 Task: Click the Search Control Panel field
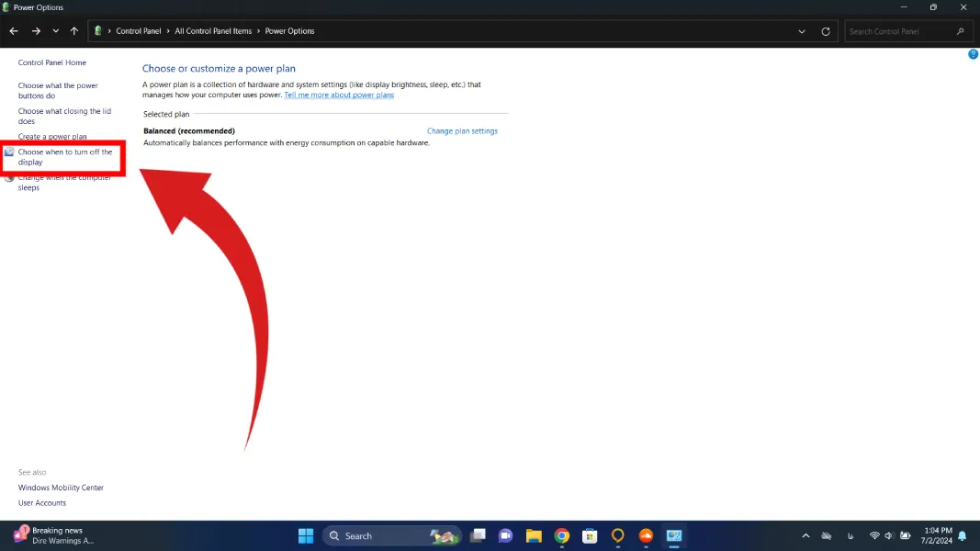(900, 31)
